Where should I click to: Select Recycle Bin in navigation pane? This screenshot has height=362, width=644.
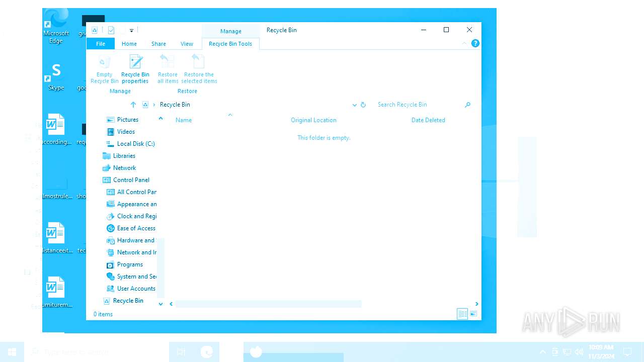pyautogui.click(x=128, y=301)
